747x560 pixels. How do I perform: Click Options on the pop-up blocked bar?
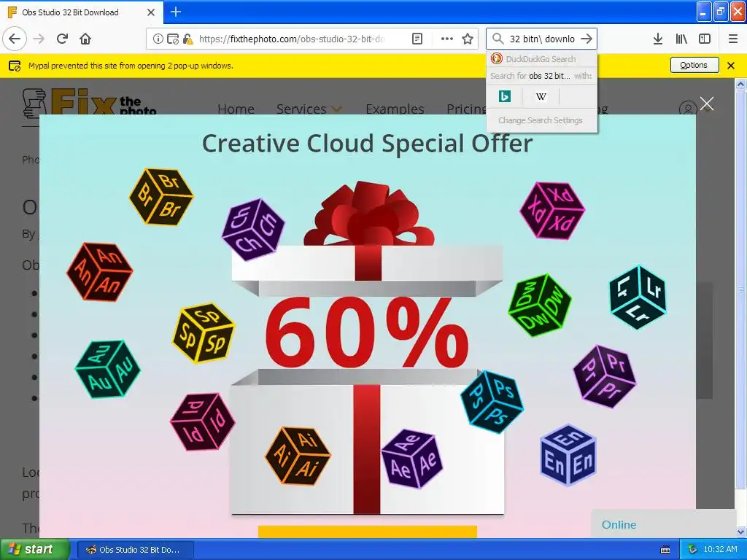(x=694, y=65)
